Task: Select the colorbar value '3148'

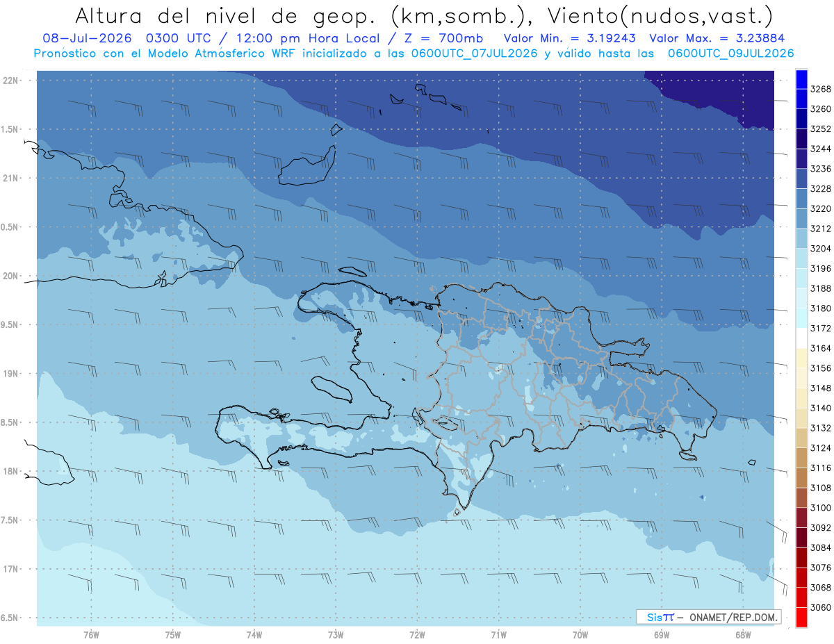Action: (x=821, y=388)
